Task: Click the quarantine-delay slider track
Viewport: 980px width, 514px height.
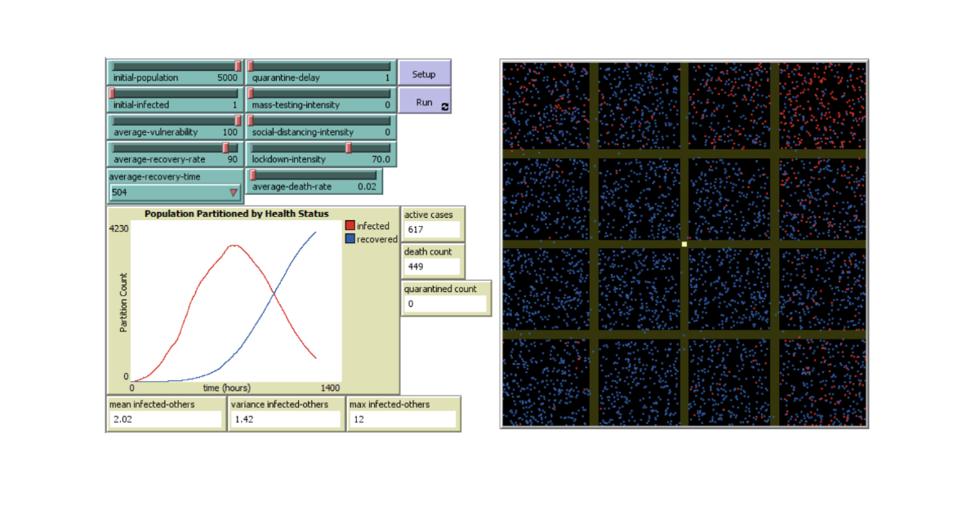Action: coord(318,65)
